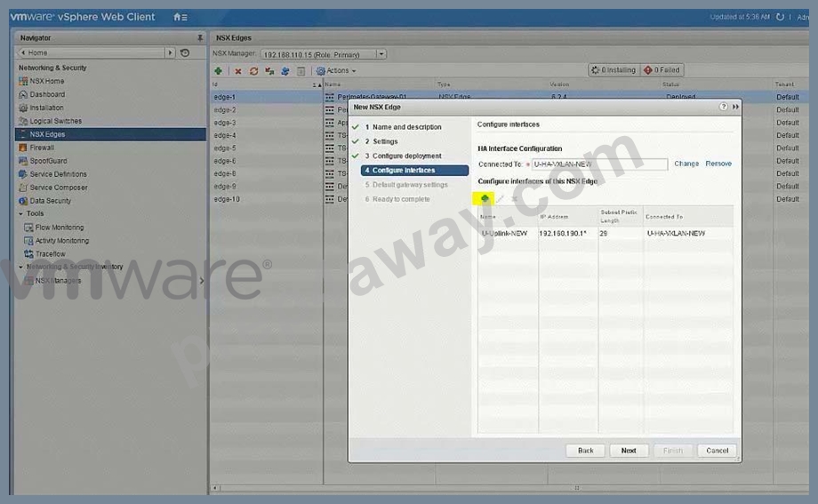Click the horizontal scrollbar under edges list
Image resolution: width=818 pixels, height=504 pixels.
509,488
